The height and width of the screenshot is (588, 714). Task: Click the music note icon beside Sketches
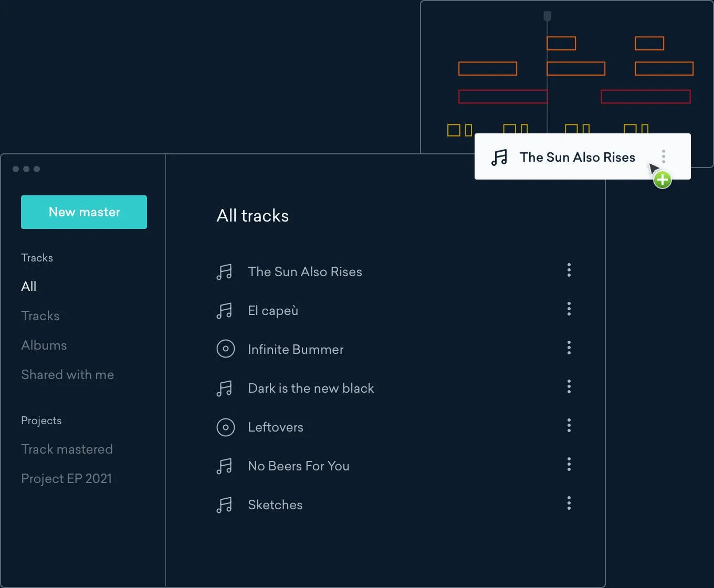[x=224, y=505]
